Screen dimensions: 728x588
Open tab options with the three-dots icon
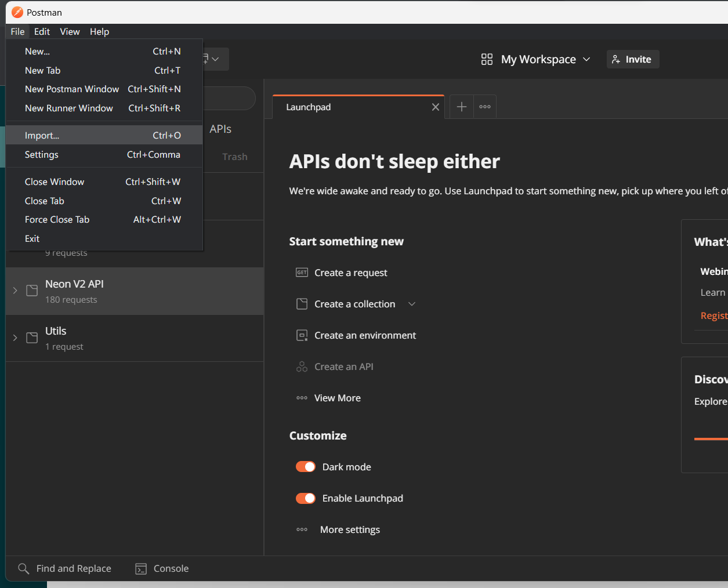point(485,107)
